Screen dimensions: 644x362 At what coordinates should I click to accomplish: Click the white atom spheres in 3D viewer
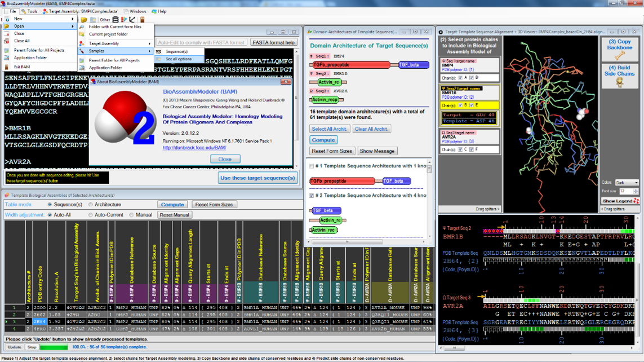(582, 114)
